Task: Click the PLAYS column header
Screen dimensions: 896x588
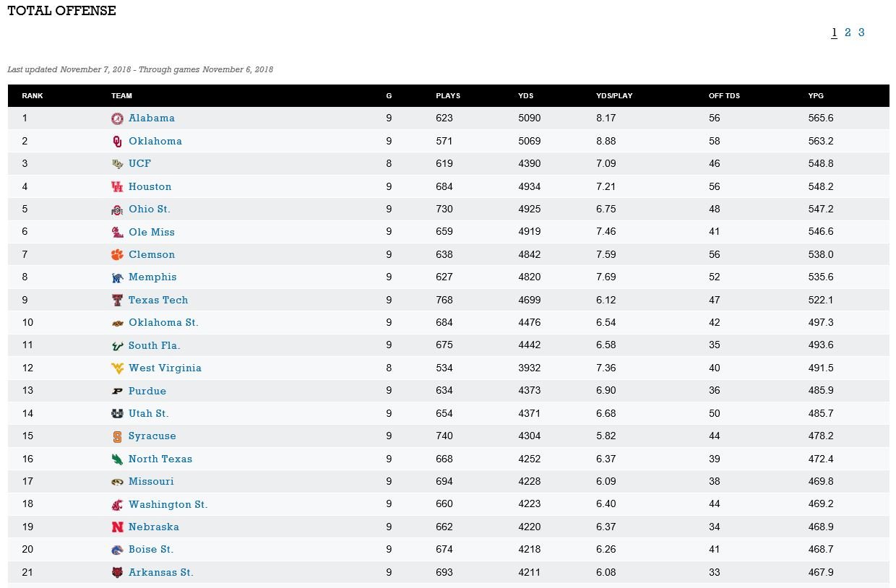Action: (448, 96)
